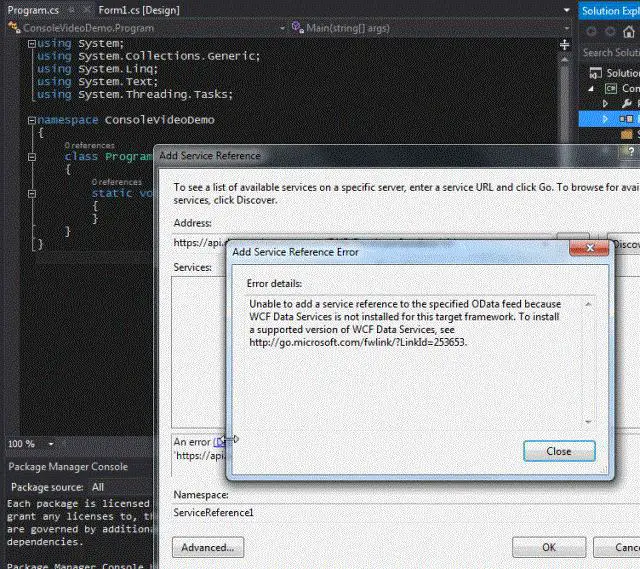This screenshot has height=569, width=640.
Task: Click the Solution Explorer search box
Action: (611, 53)
